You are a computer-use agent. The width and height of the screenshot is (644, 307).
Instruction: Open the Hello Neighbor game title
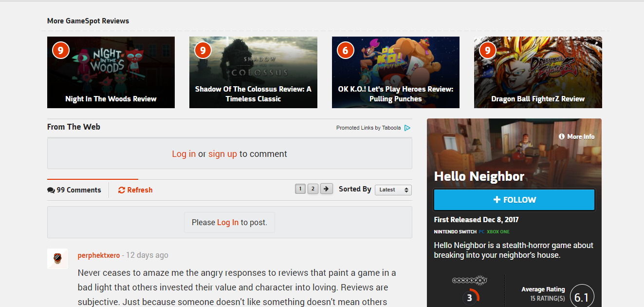pyautogui.click(x=479, y=176)
